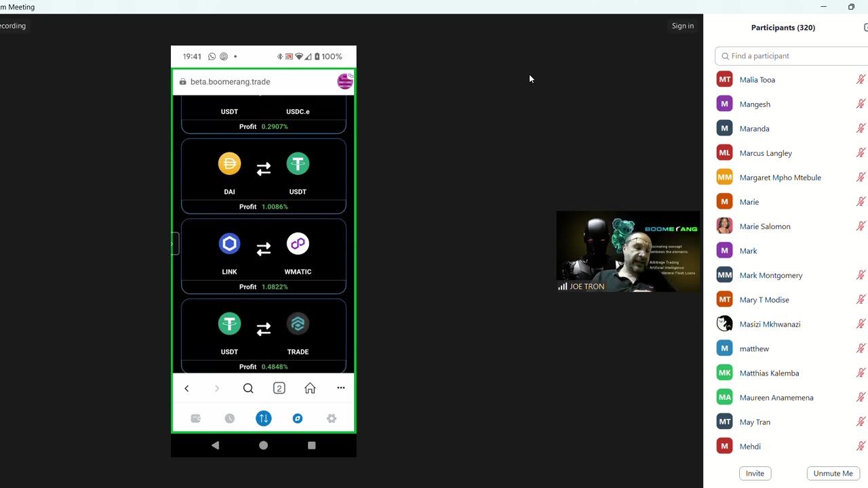Tap the browser back arrow
This screenshot has height=488, width=868.
click(x=186, y=388)
